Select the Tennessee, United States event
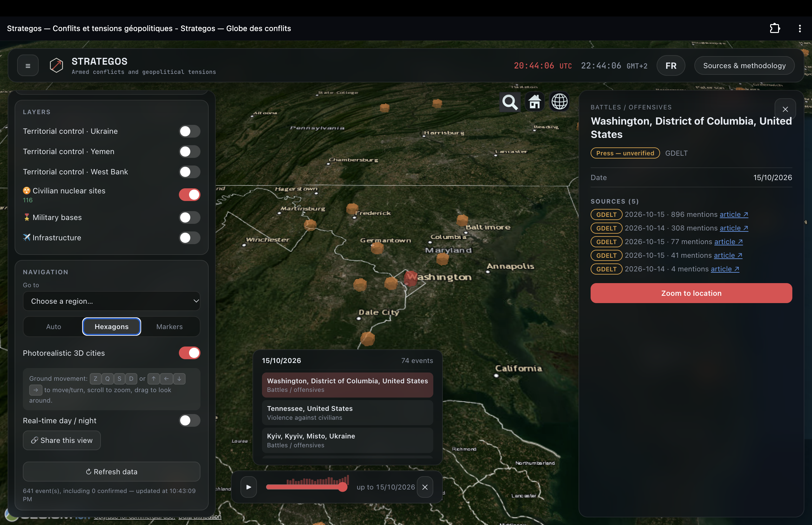812x525 pixels. click(348, 412)
